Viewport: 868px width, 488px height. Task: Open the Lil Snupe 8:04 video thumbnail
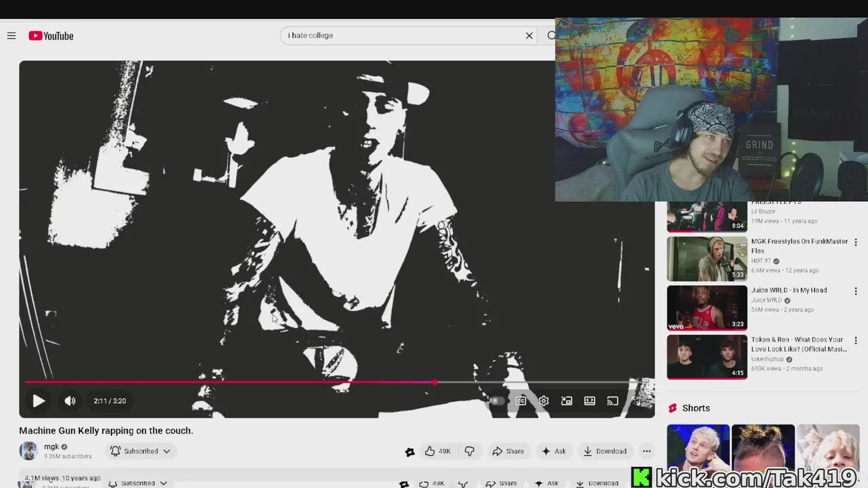click(x=707, y=217)
